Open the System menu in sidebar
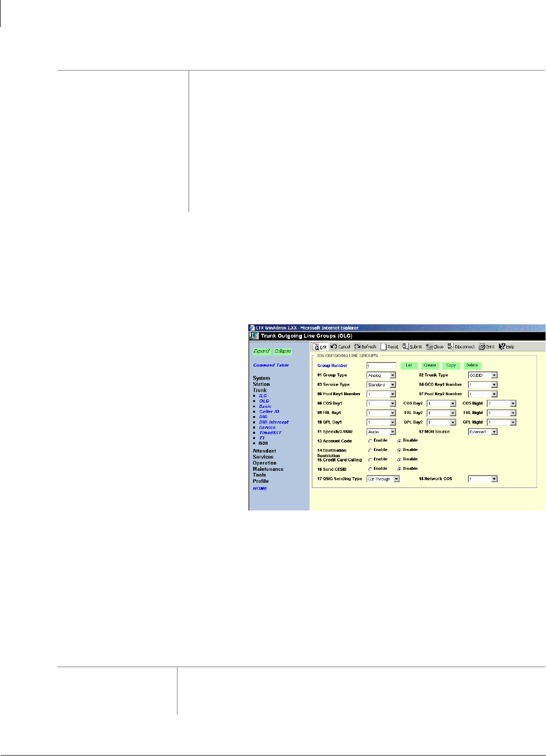The height and width of the screenshot is (756, 546). pyautogui.click(x=261, y=379)
